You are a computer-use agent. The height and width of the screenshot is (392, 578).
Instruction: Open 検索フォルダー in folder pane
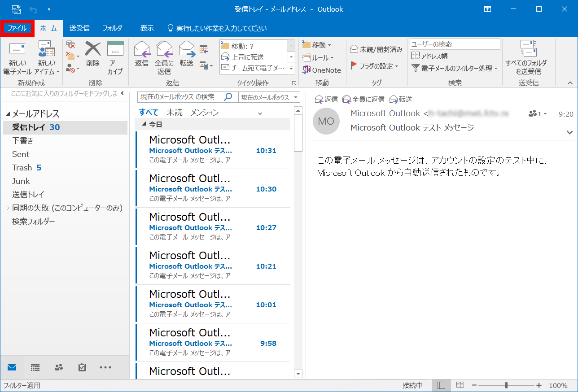(66, 222)
